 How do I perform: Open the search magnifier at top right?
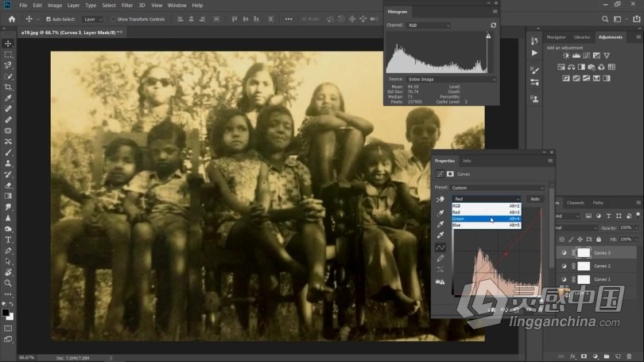click(x=605, y=19)
